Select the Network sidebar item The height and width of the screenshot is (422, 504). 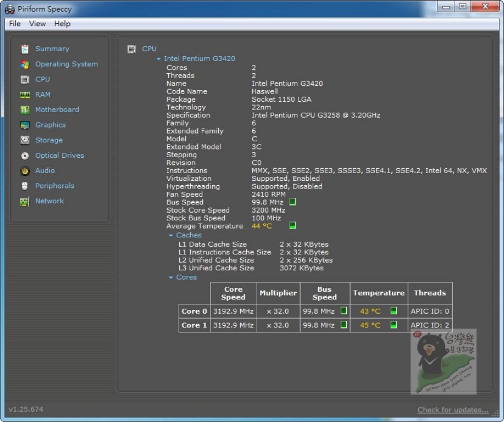49,201
